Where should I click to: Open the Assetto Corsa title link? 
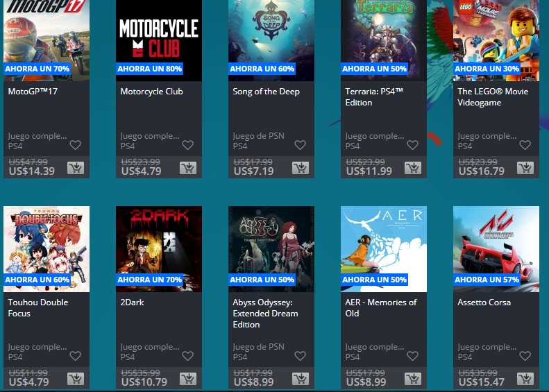point(484,302)
